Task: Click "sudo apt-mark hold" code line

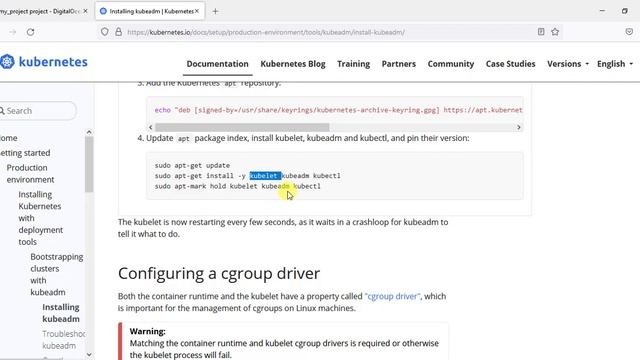Action: click(238, 186)
